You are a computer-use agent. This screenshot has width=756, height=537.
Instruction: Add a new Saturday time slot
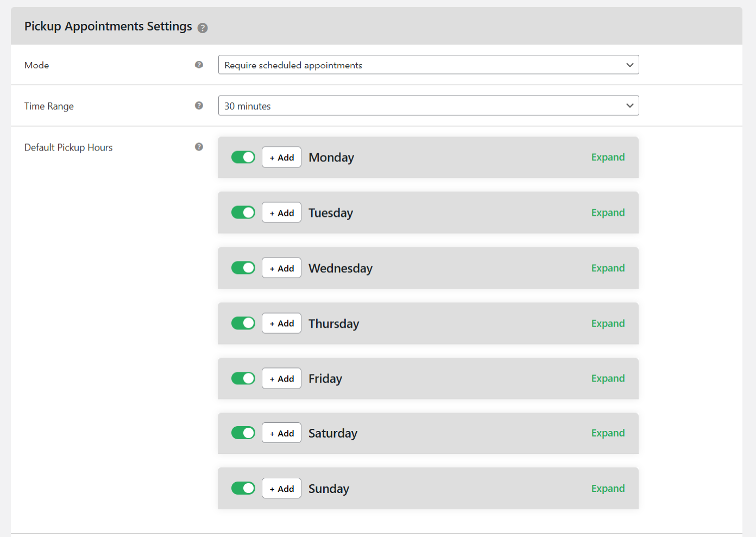[281, 433]
